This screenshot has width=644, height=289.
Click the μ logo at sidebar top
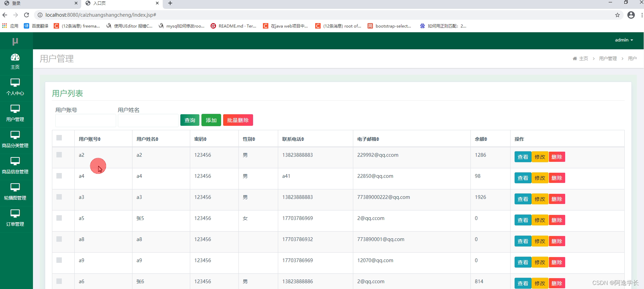15,41
